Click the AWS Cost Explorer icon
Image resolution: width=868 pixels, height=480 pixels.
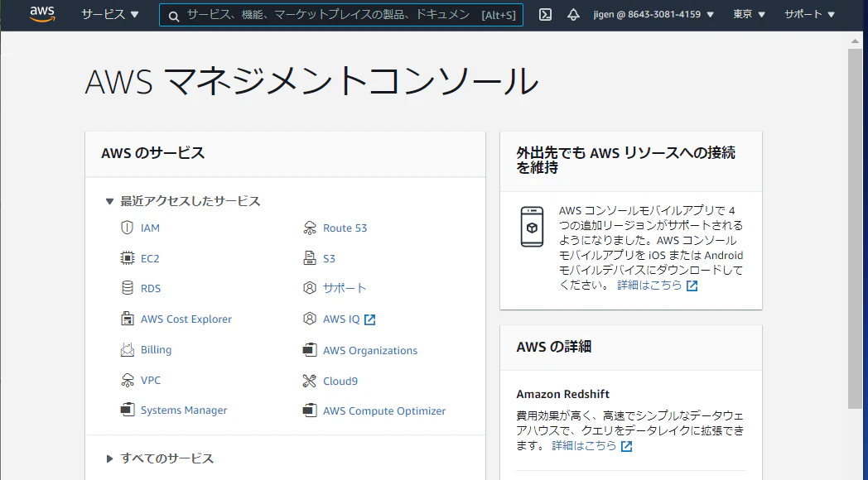(x=128, y=319)
